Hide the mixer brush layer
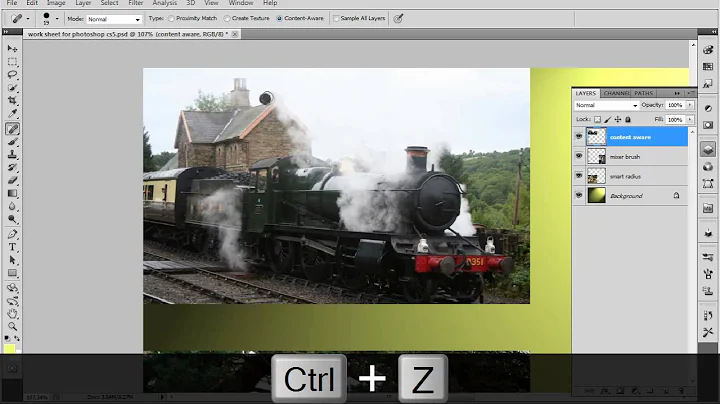The height and width of the screenshot is (404, 720). point(579,156)
